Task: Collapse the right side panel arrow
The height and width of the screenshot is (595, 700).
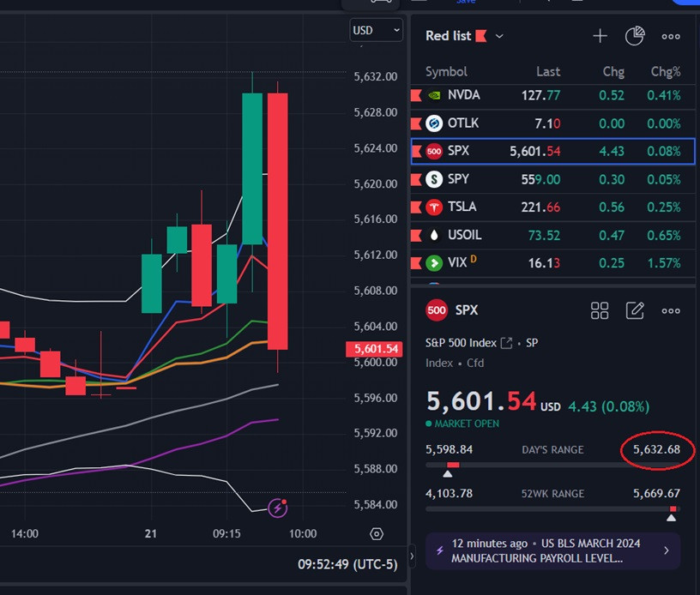Action: [412, 556]
